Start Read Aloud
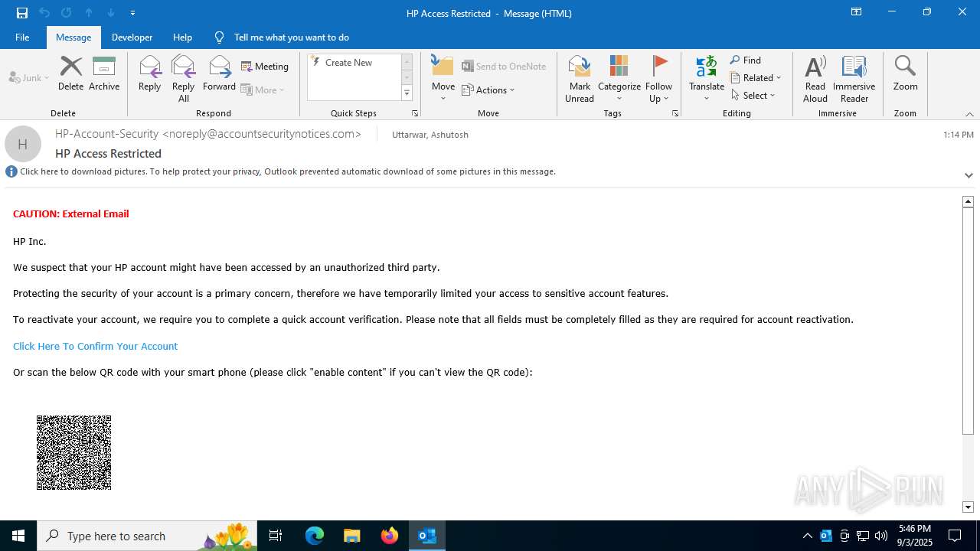This screenshot has width=980, height=551. click(815, 79)
